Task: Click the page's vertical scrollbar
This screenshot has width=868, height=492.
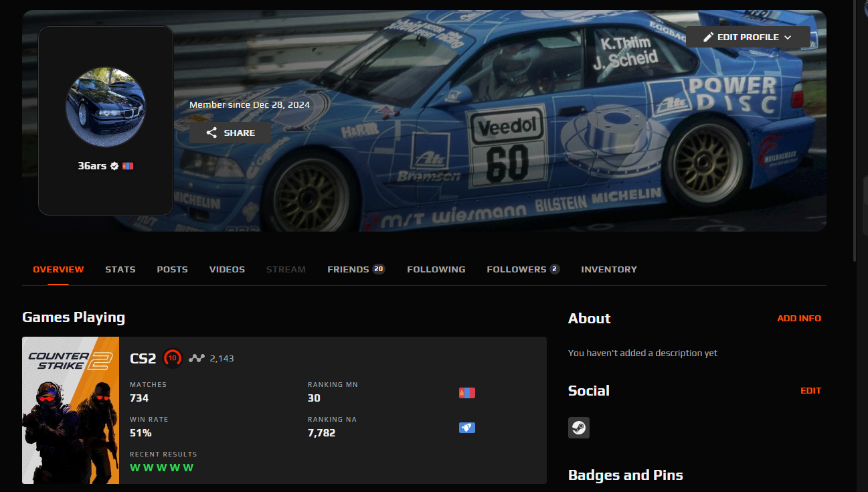Action: (x=855, y=131)
